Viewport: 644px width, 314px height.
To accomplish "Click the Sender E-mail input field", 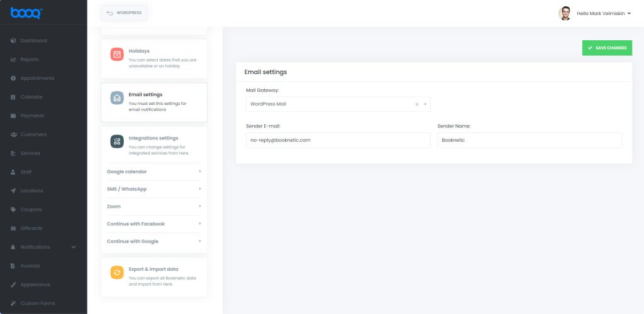I will (338, 140).
